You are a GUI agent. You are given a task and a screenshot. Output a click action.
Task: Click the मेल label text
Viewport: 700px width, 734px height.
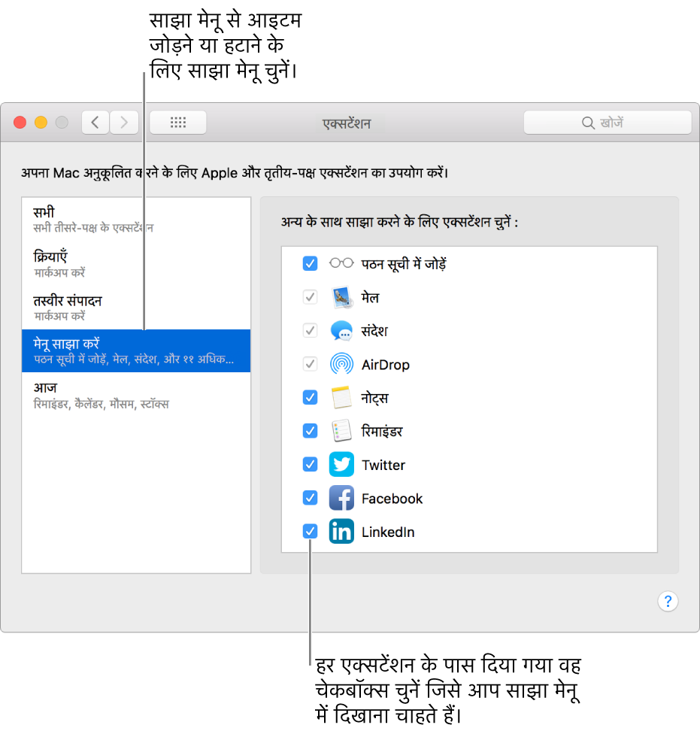tap(370, 297)
